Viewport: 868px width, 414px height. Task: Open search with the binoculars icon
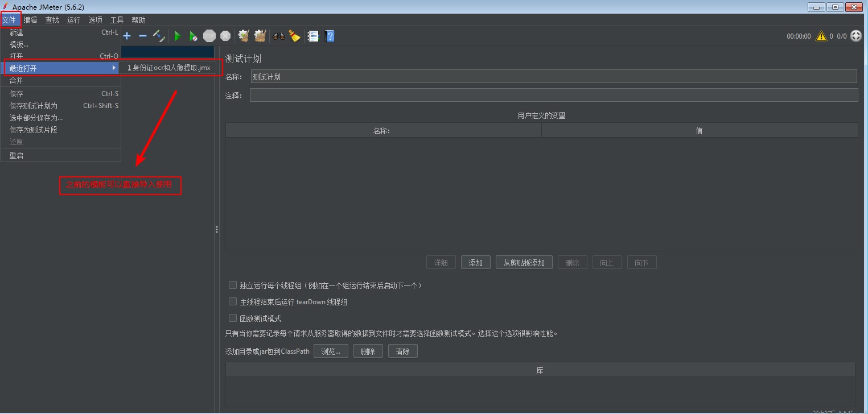pyautogui.click(x=278, y=36)
